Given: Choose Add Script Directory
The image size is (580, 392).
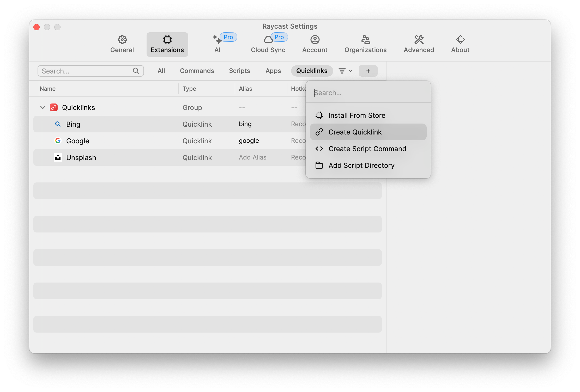Looking at the screenshot, I should 368,165.
